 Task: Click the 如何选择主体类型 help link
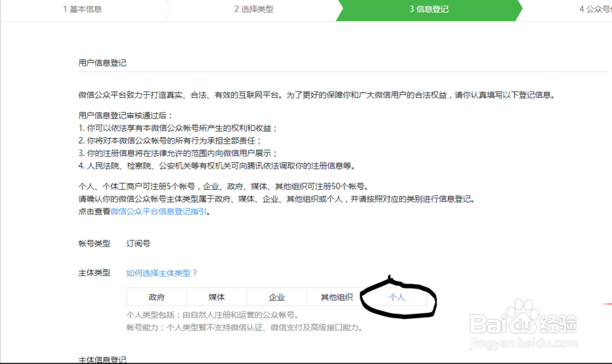tap(160, 273)
